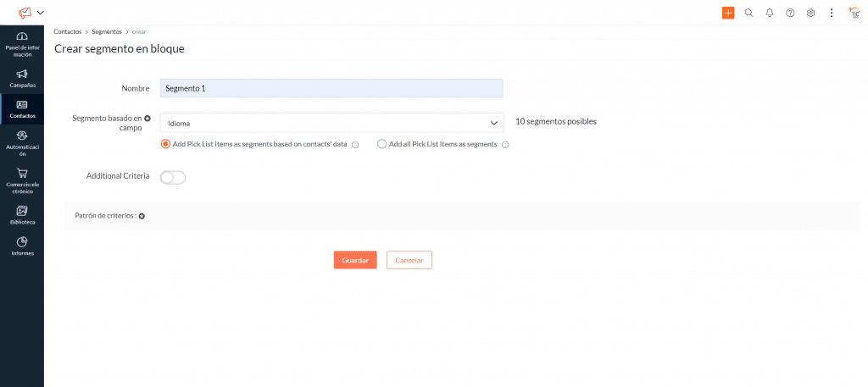
Task: Open the Panel de información dashboard
Action: [22, 46]
